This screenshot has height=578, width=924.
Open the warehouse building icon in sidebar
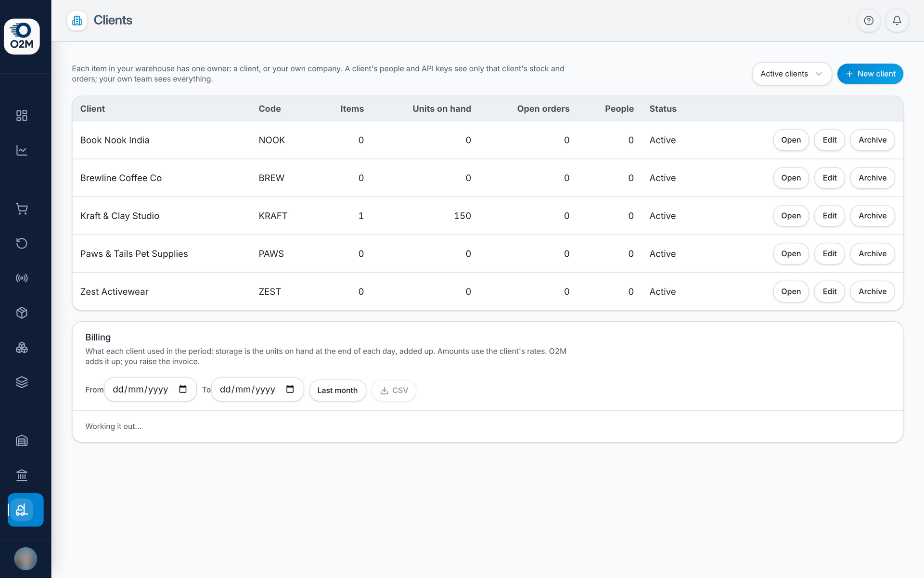(x=22, y=441)
